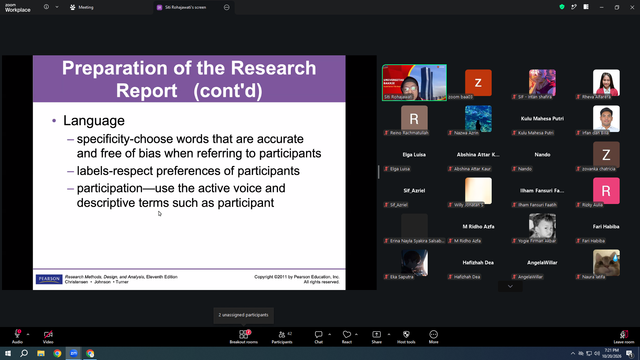Viewport: 640px width, 360px height.
Task: Open the Participants list
Action: tap(282, 337)
